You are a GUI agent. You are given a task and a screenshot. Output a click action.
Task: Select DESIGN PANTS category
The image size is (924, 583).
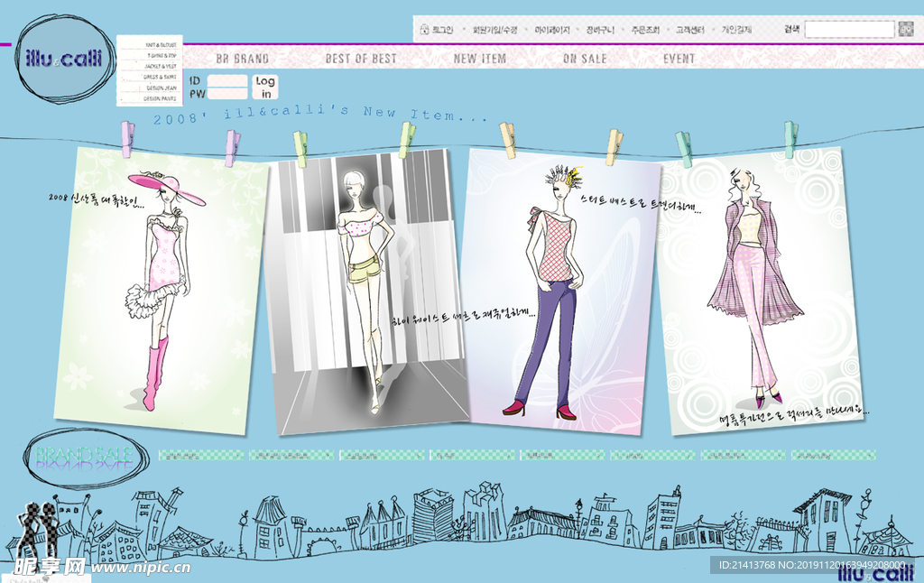[x=160, y=98]
